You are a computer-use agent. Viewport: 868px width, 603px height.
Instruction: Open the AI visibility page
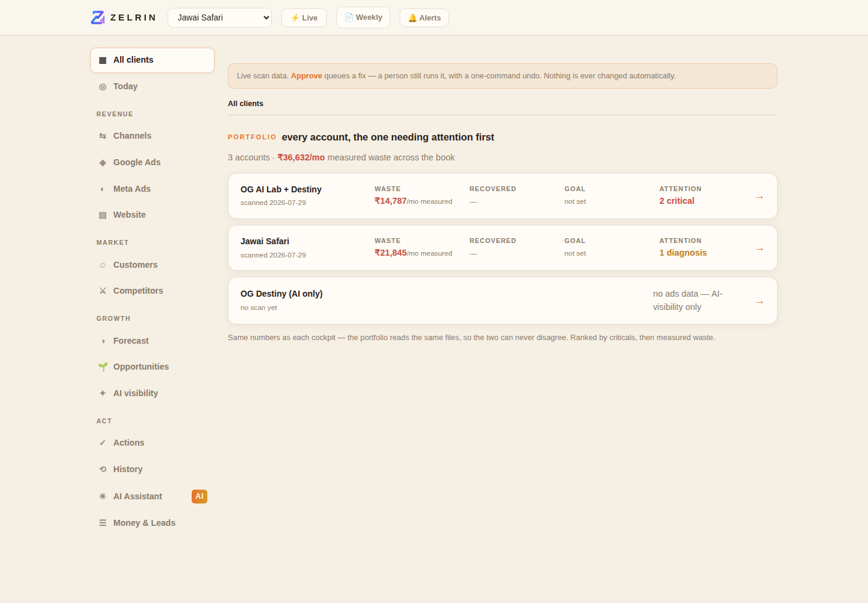point(153,393)
